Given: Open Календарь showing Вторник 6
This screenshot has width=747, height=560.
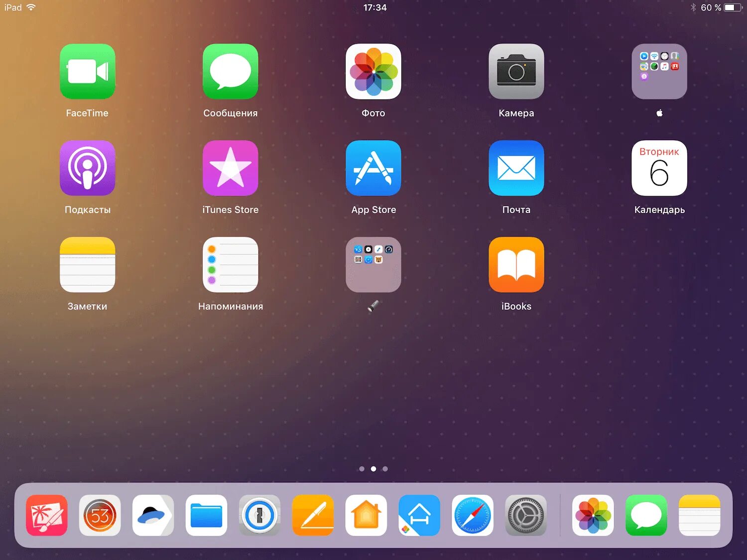Looking at the screenshot, I should pos(659,168).
